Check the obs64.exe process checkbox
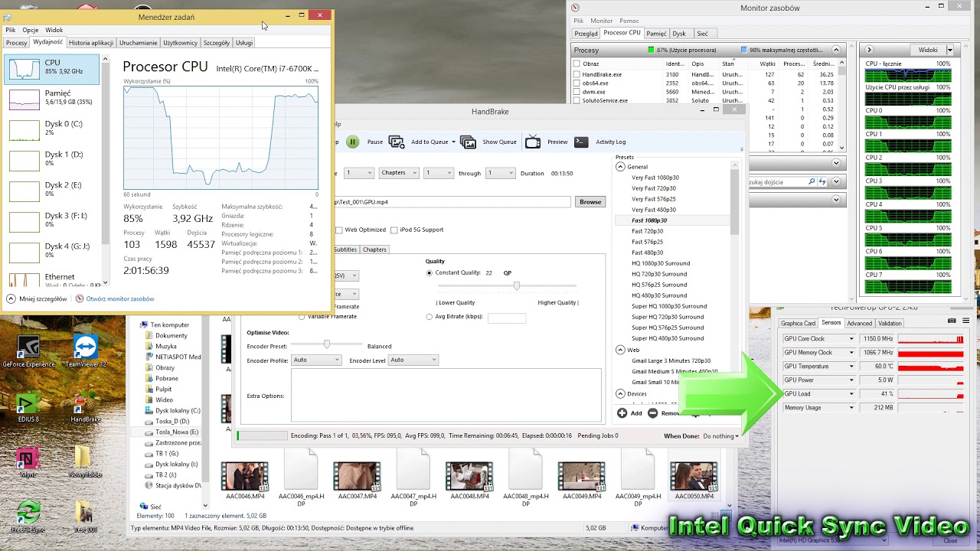Viewport: 980px width, 551px height. pyautogui.click(x=577, y=83)
